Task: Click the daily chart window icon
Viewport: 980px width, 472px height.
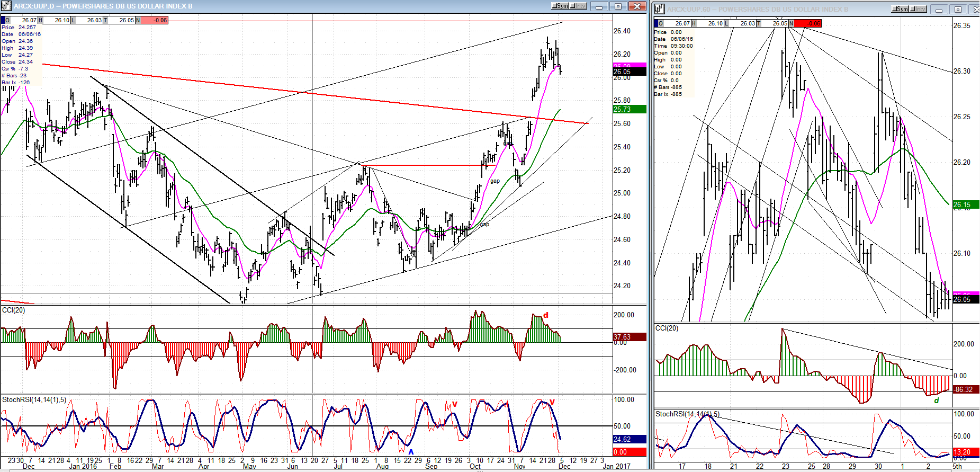Action: [6, 6]
